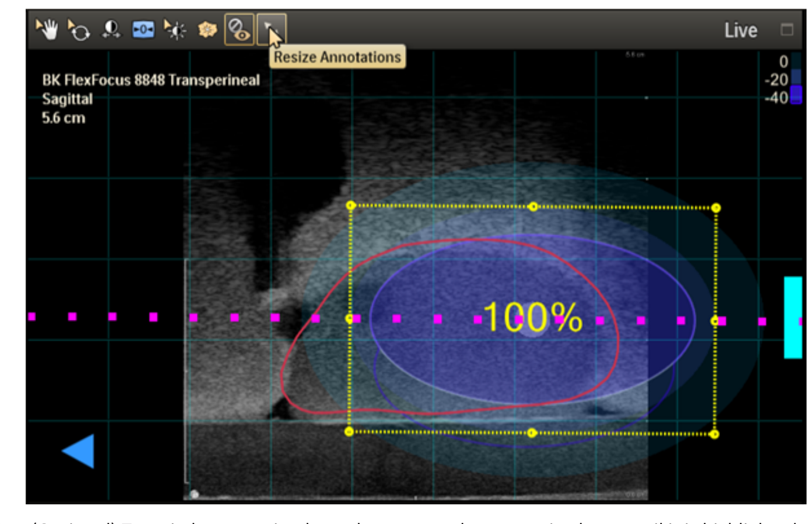Click the blue reset-to-zero icon
Screen dimensions: 812x524
pyautogui.click(x=143, y=29)
